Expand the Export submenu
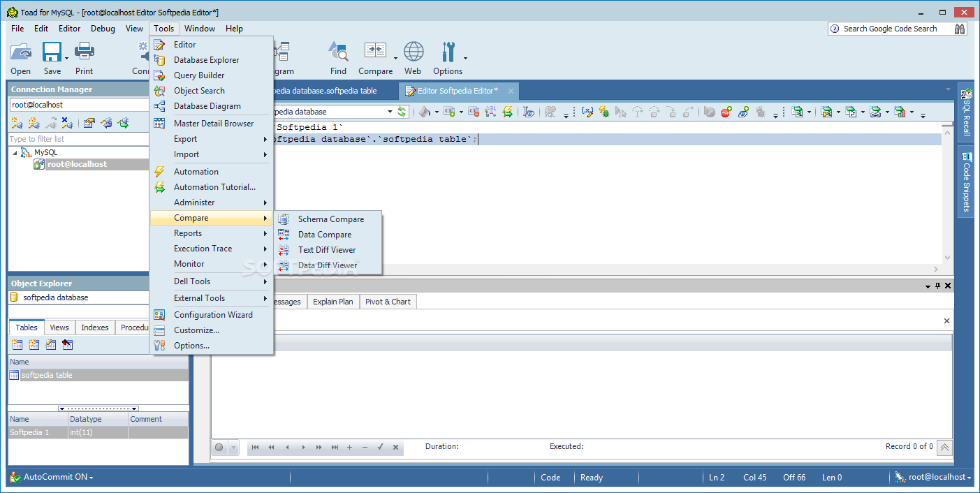The width and height of the screenshot is (980, 493). [x=210, y=139]
